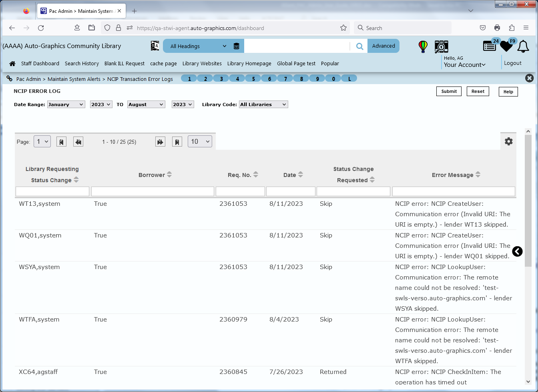The height and width of the screenshot is (392, 538).
Task: Open the list icon with badge 24
Action: [490, 46]
